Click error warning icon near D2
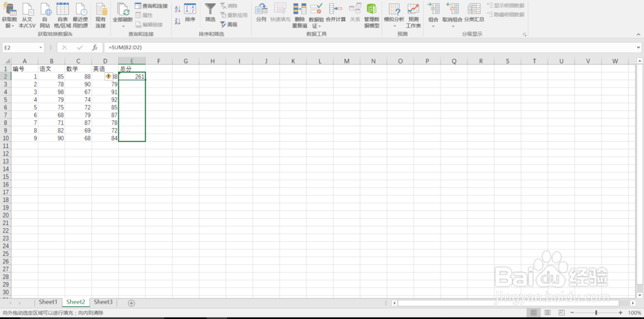644x319 pixels. pos(108,77)
